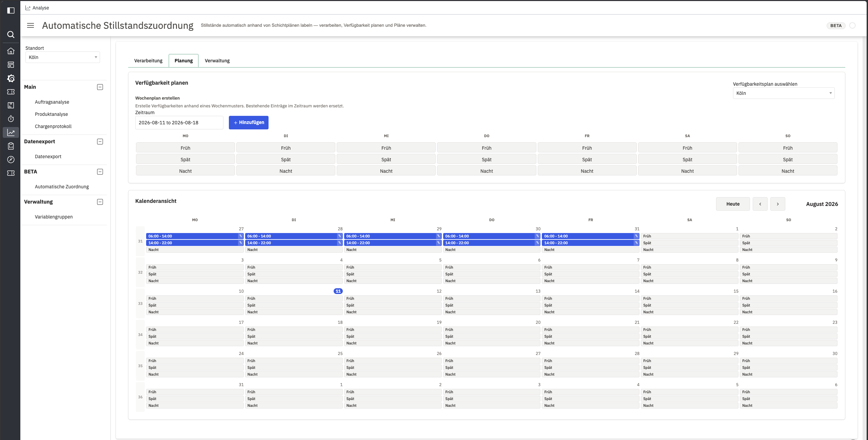Open the compass icon in the nav rail
Image resolution: width=868 pixels, height=440 pixels.
point(11,160)
